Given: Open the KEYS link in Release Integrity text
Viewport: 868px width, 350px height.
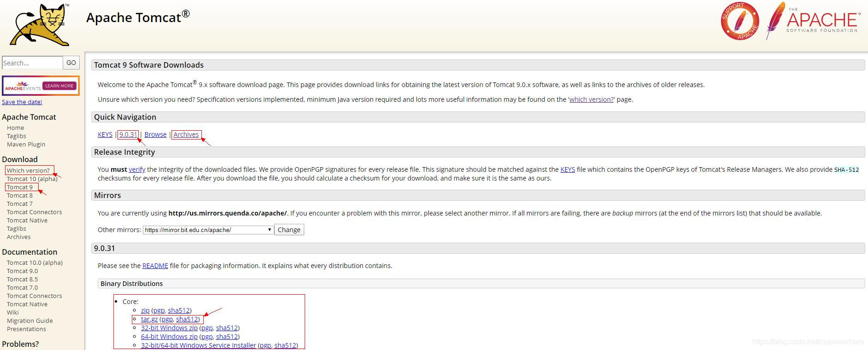Looking at the screenshot, I should [x=567, y=169].
